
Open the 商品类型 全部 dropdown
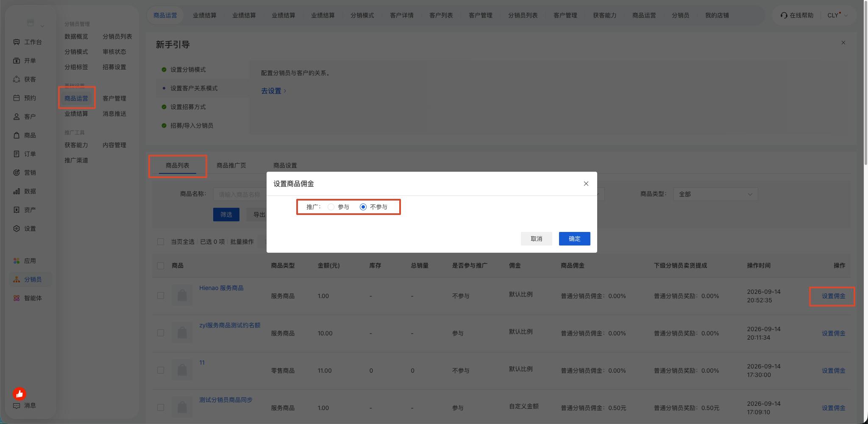click(715, 194)
